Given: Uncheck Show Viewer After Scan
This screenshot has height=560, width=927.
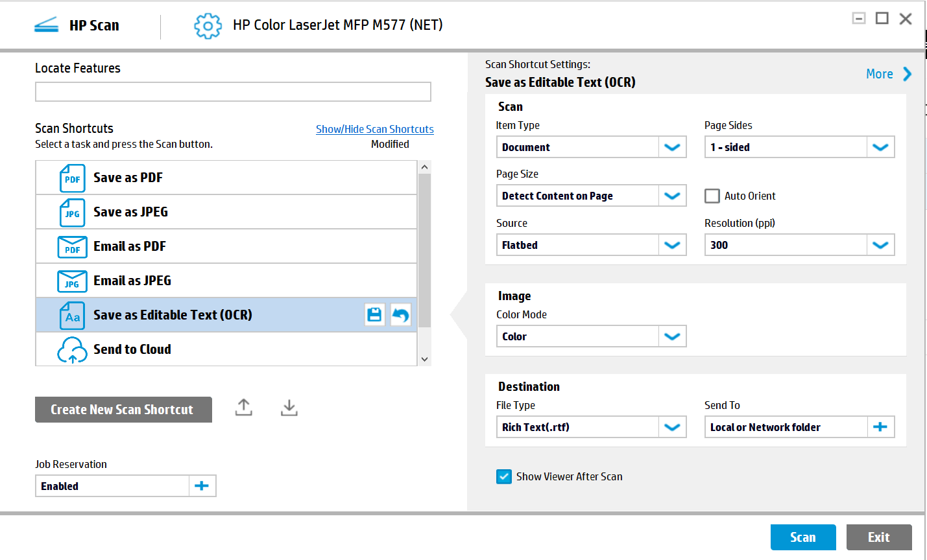Looking at the screenshot, I should click(x=504, y=477).
